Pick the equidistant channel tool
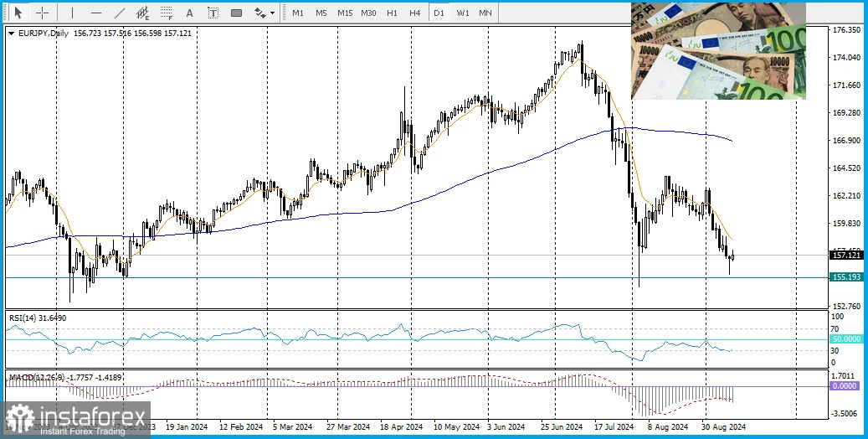The height and width of the screenshot is (439, 868). pyautogui.click(x=143, y=13)
